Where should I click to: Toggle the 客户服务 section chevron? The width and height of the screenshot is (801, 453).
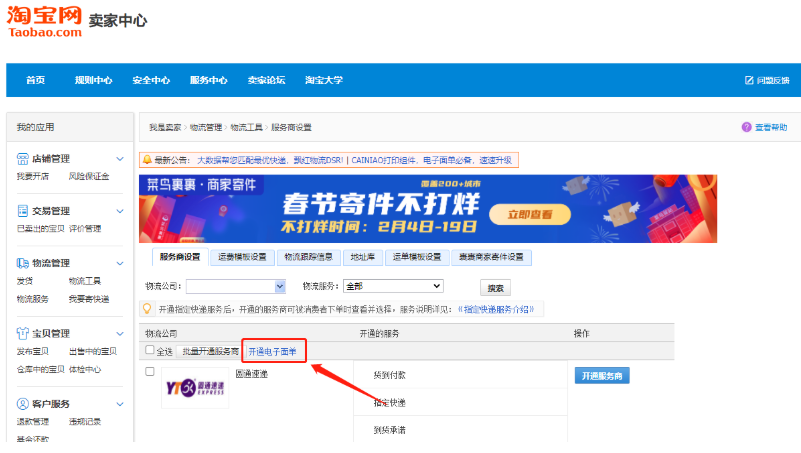click(x=120, y=404)
